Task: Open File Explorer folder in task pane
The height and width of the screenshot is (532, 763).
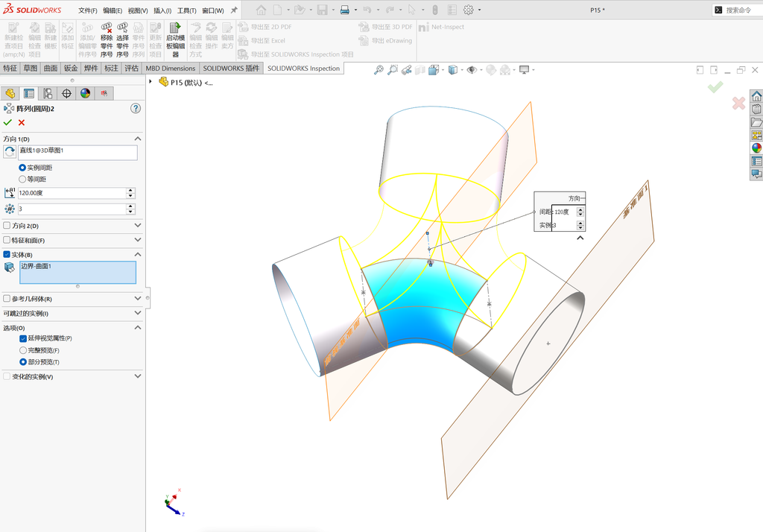Action: pos(756,122)
